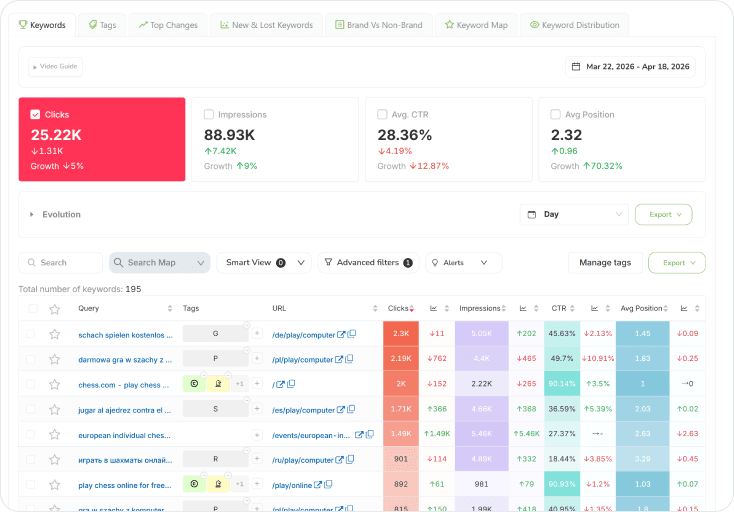This screenshot has width=734, height=512.
Task: Open the Smart View dropdown
Action: tap(265, 263)
